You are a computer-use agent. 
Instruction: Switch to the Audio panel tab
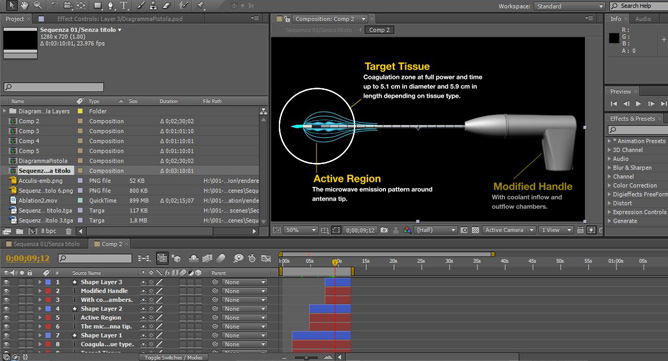(x=642, y=19)
